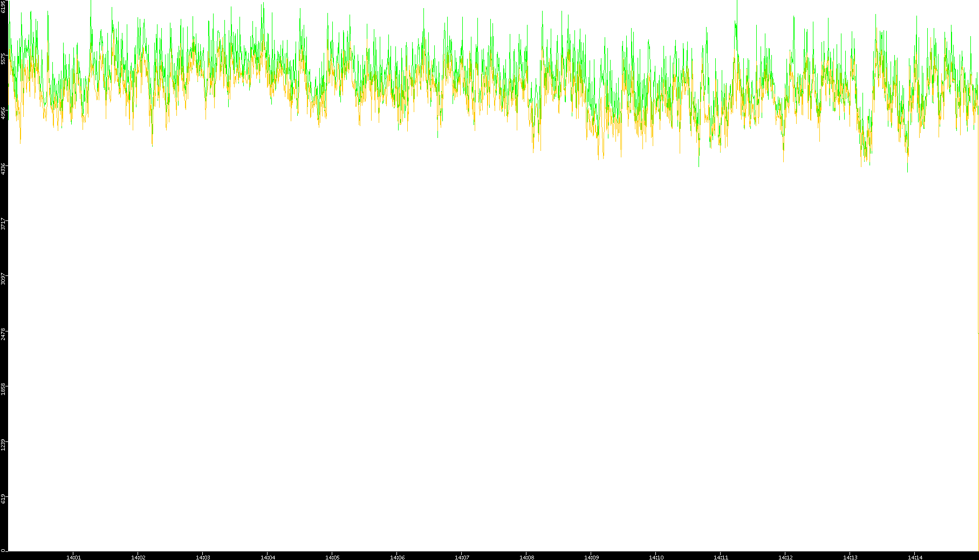Select the 14:05 time marker
The width and height of the screenshot is (979, 560).
332,557
